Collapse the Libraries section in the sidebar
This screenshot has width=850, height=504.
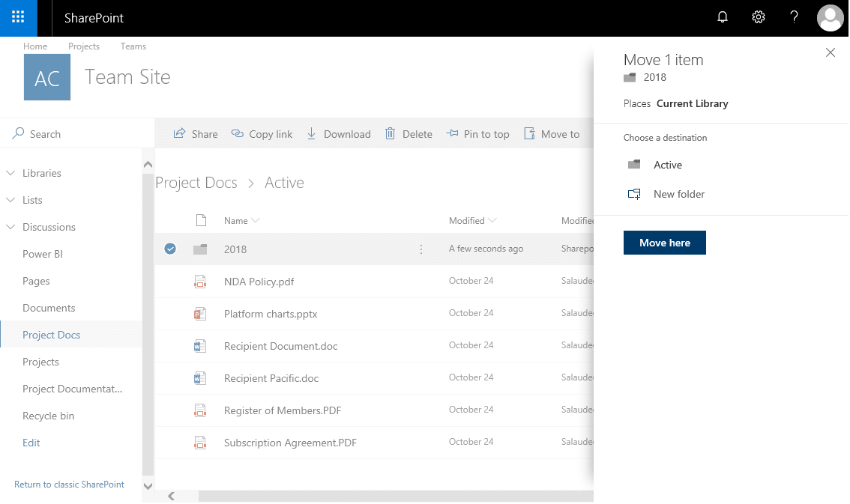10,173
